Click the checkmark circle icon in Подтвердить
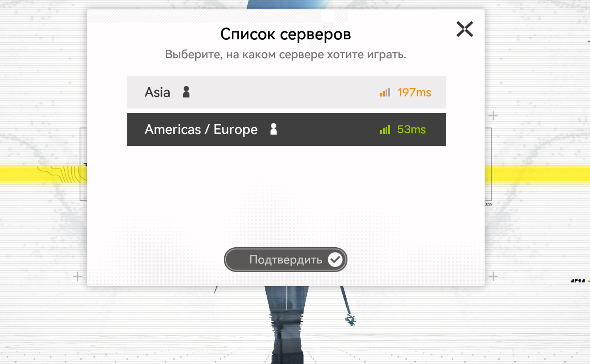This screenshot has height=364, width=590. point(335,260)
